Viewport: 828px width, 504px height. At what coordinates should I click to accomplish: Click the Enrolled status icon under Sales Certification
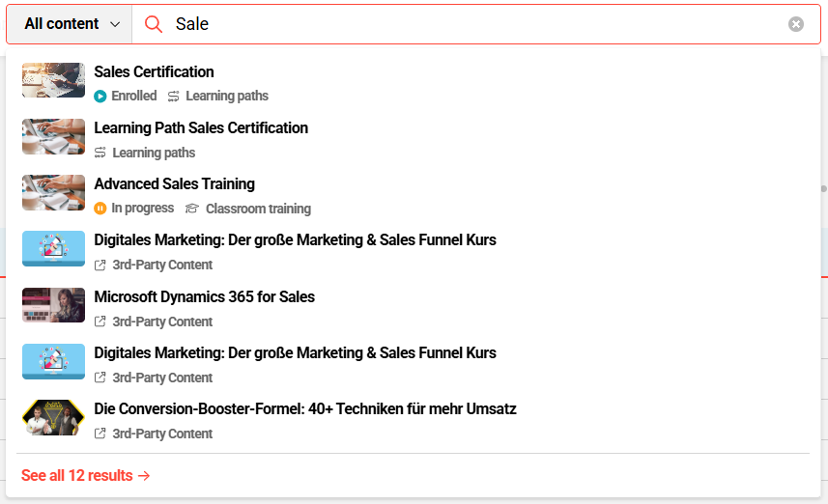100,97
